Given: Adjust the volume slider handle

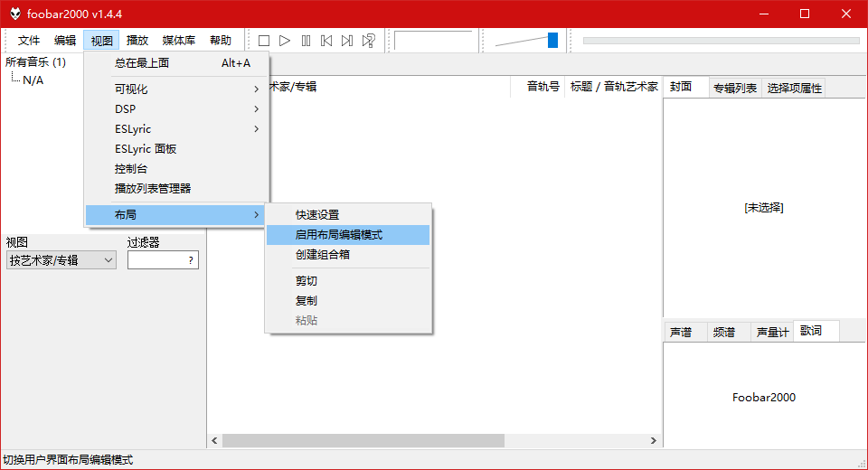Looking at the screenshot, I should point(552,41).
